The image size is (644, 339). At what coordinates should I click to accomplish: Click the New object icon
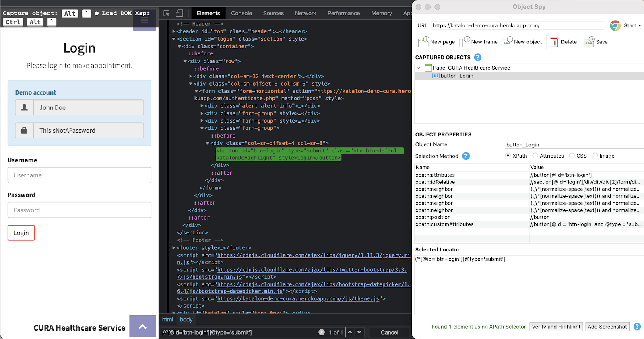click(x=507, y=42)
